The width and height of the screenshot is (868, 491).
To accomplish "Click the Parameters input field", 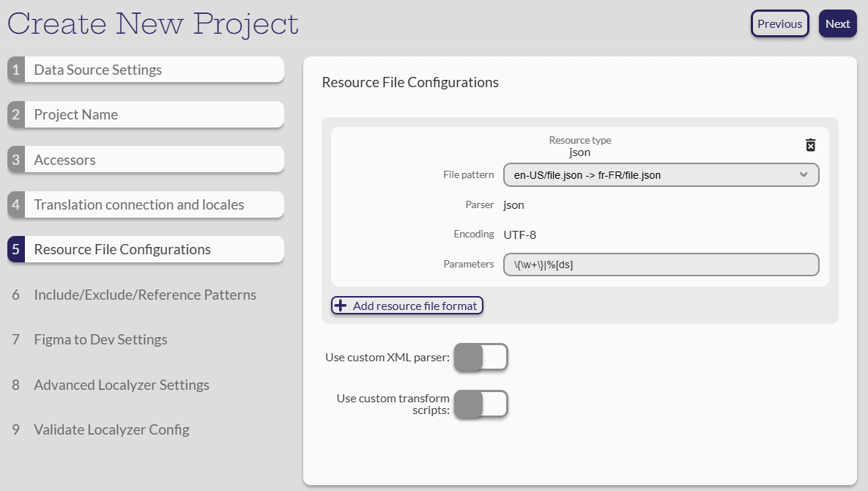I will click(x=661, y=265).
